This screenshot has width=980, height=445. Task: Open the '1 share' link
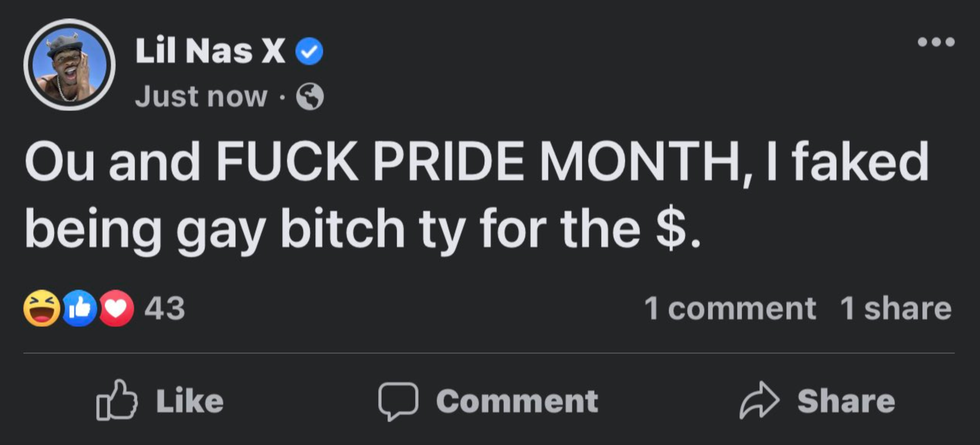(x=895, y=309)
